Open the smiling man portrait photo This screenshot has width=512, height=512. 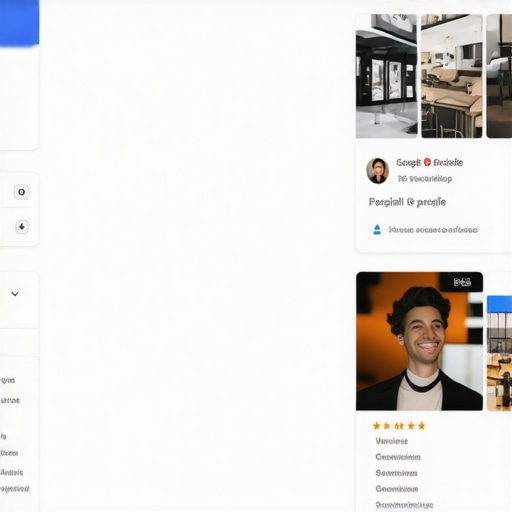[419, 341]
